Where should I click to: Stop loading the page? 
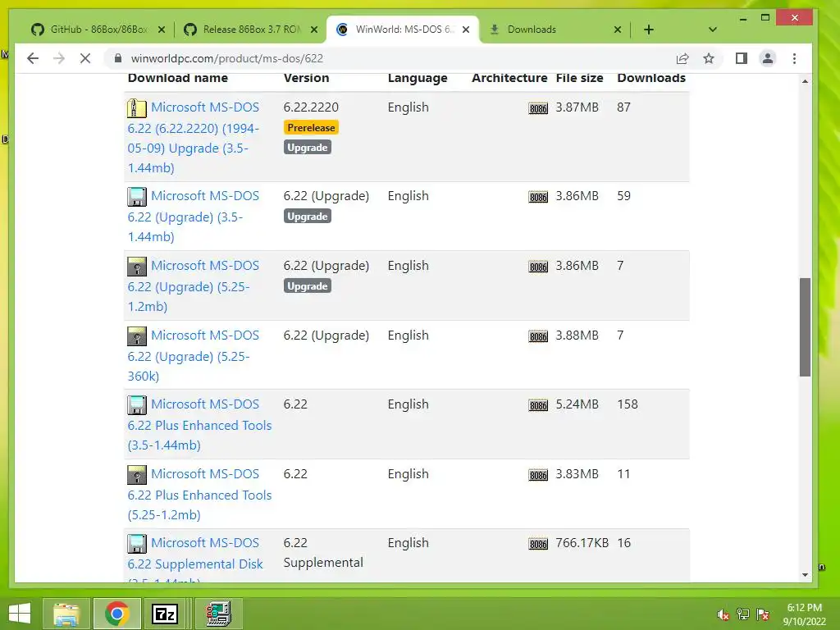click(x=85, y=58)
